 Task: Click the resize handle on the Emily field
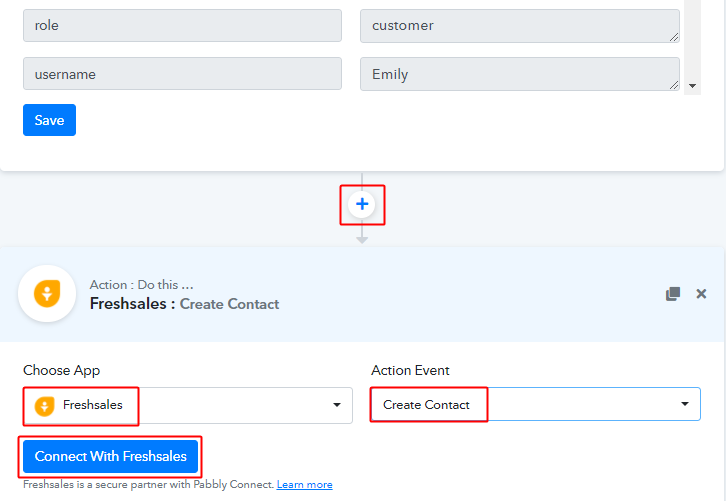674,85
